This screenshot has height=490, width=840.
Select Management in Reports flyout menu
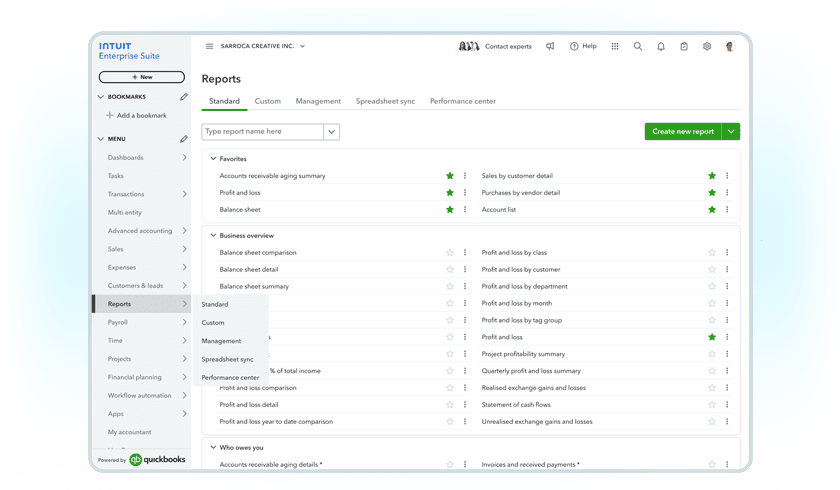(221, 341)
